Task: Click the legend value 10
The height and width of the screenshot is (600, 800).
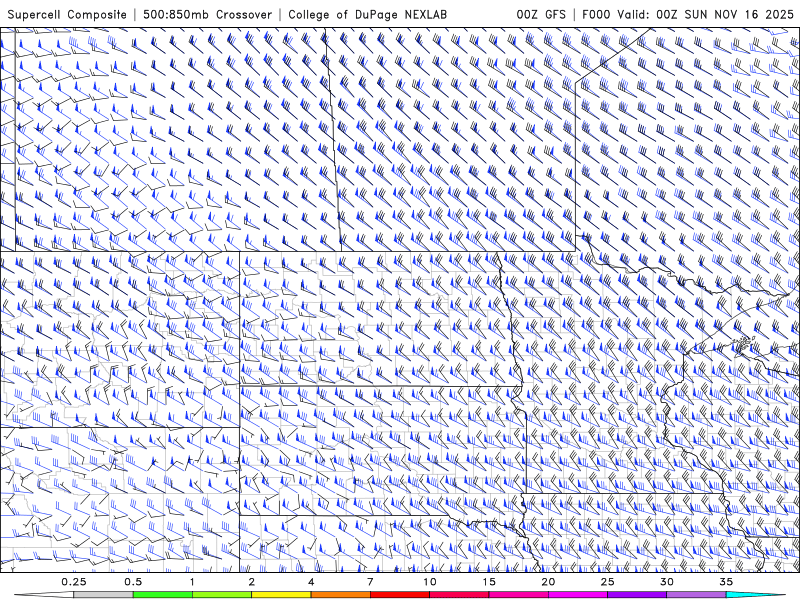Action: tap(430, 582)
